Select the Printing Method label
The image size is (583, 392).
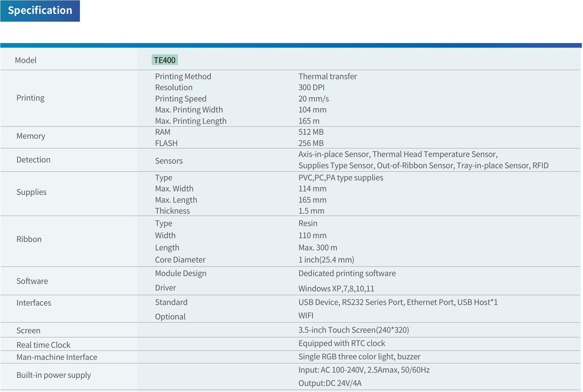[x=183, y=76]
